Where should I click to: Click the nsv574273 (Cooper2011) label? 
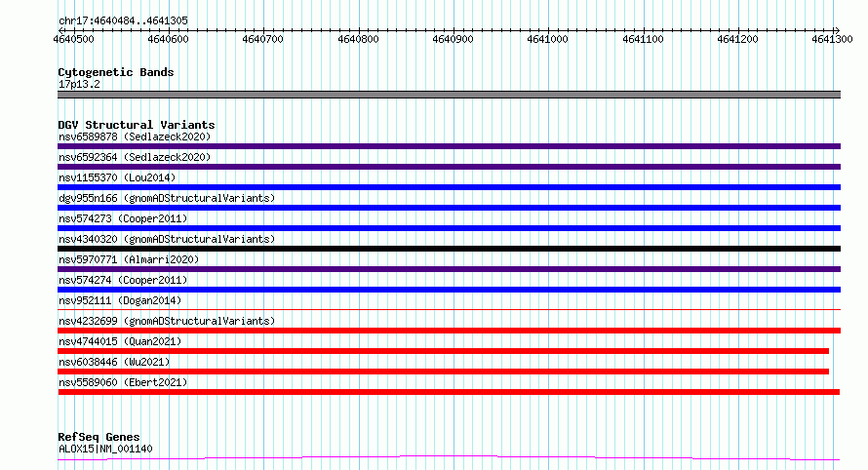click(x=123, y=218)
